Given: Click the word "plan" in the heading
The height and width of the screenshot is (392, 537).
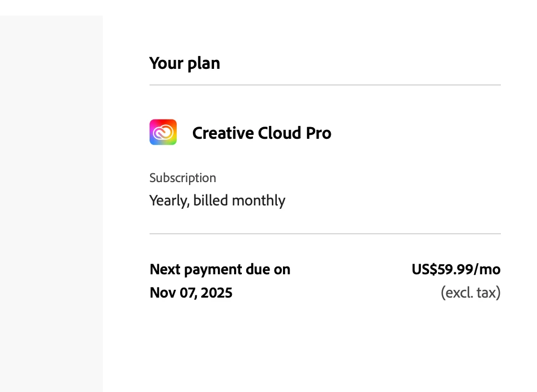Looking at the screenshot, I should pos(203,64).
